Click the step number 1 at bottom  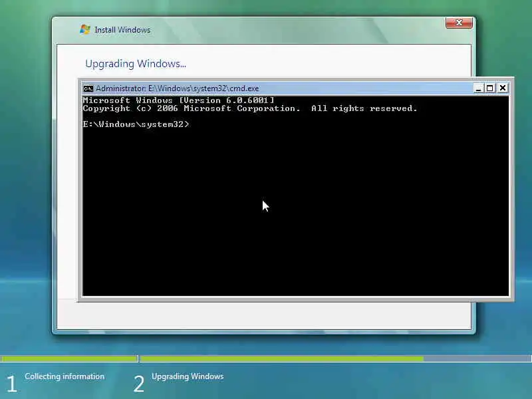tap(12, 384)
